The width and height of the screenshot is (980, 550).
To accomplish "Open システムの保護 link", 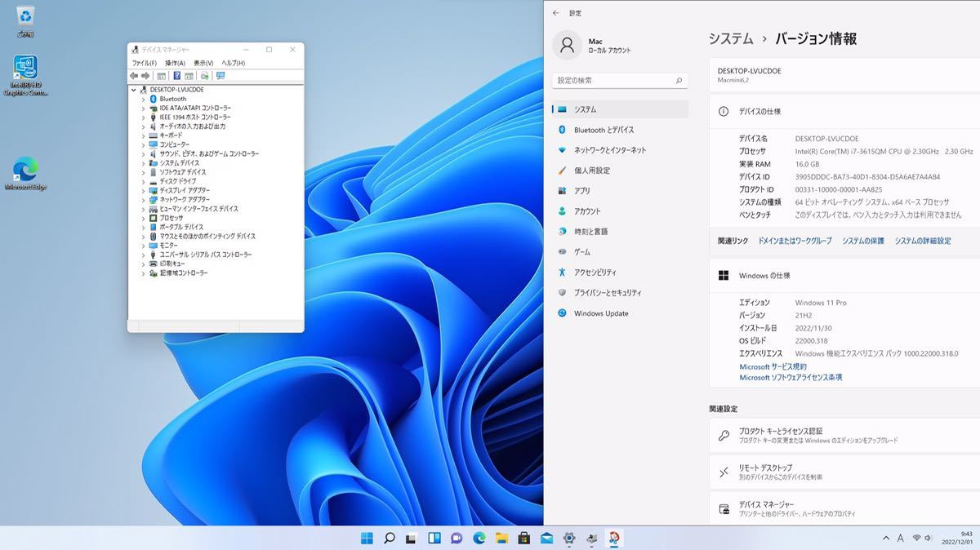I will point(862,241).
